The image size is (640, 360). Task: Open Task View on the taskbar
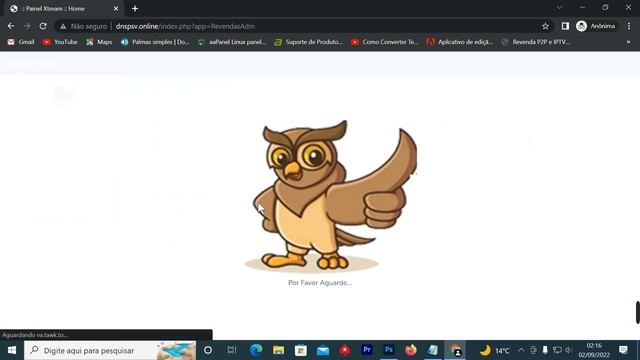(x=231, y=350)
